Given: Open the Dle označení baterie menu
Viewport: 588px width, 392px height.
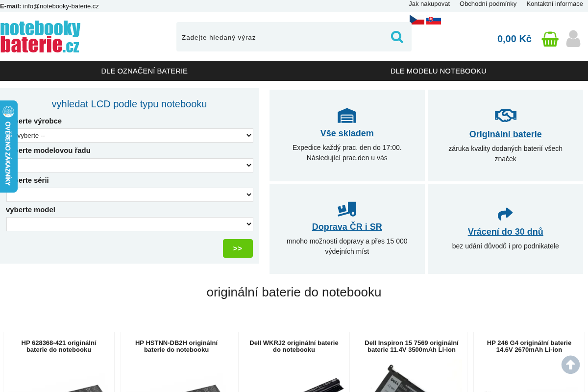Looking at the screenshot, I should pos(145,71).
